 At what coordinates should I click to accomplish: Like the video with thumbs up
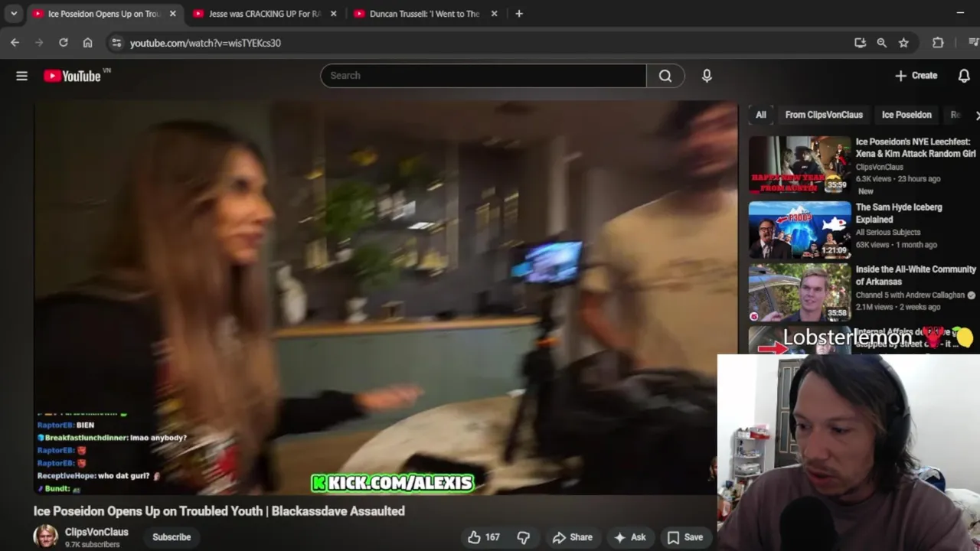484,537
